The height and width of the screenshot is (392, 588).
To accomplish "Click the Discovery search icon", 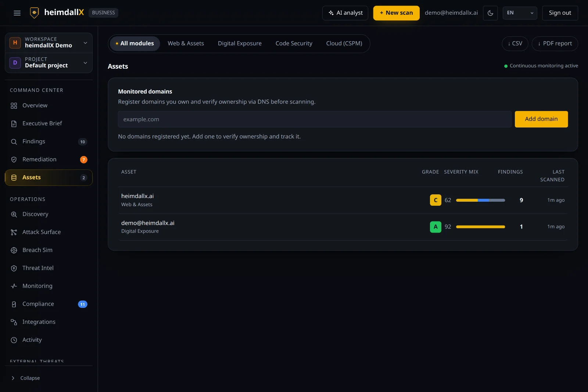I will [x=14, y=215].
